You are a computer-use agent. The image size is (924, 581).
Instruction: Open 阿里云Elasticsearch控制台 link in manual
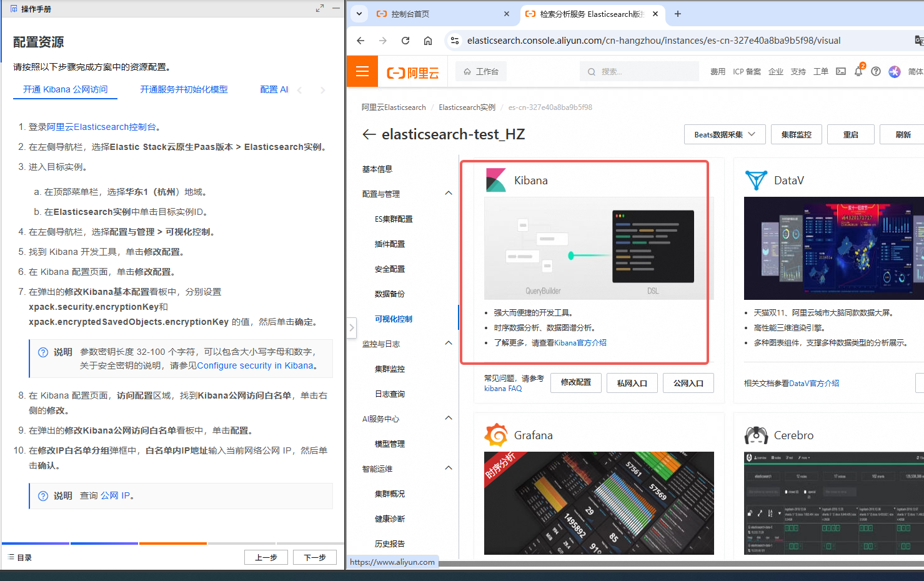101,127
